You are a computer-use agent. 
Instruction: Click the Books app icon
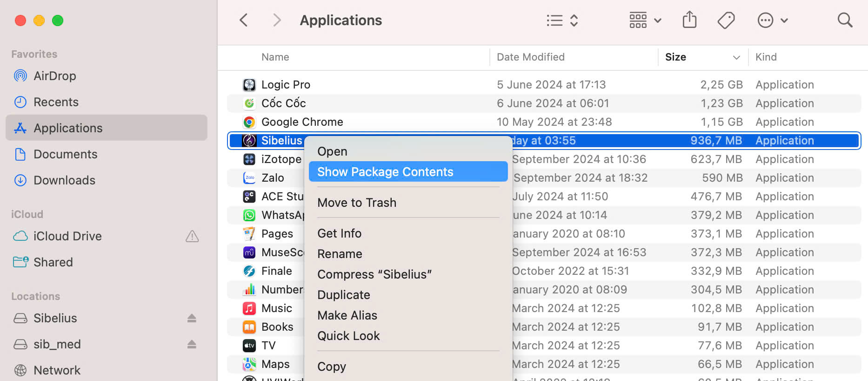pos(249,327)
